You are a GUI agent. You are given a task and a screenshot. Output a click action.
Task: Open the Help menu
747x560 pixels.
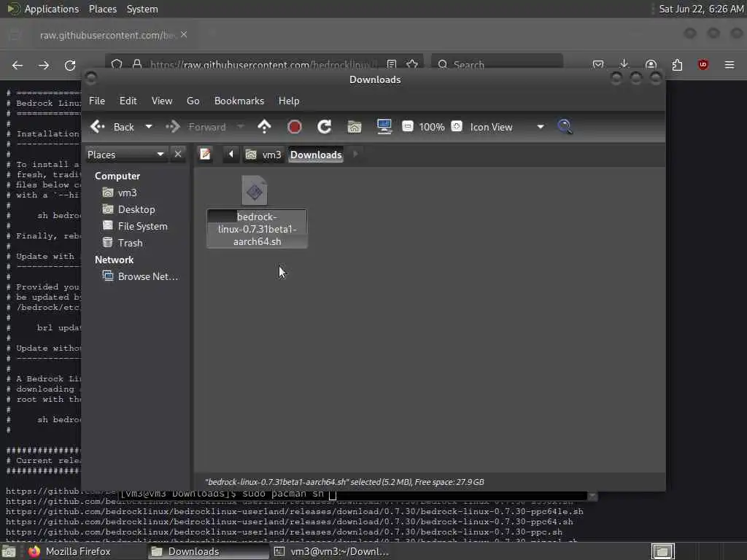pos(289,101)
